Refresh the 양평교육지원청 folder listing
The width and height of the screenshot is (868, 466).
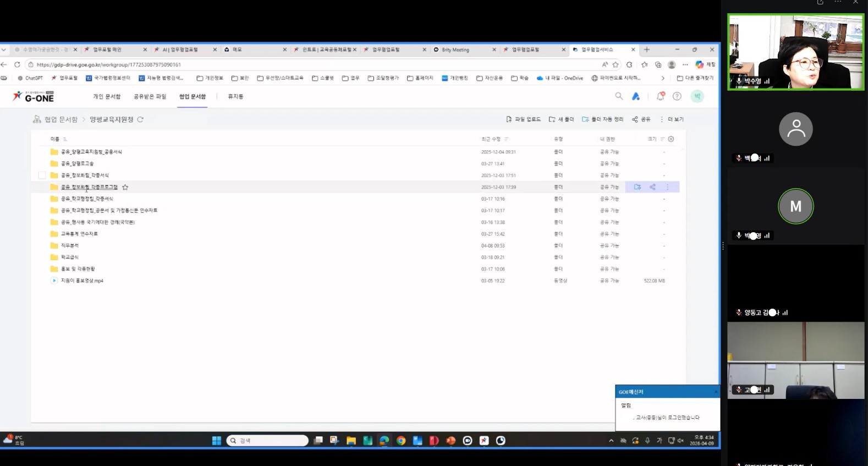(140, 119)
